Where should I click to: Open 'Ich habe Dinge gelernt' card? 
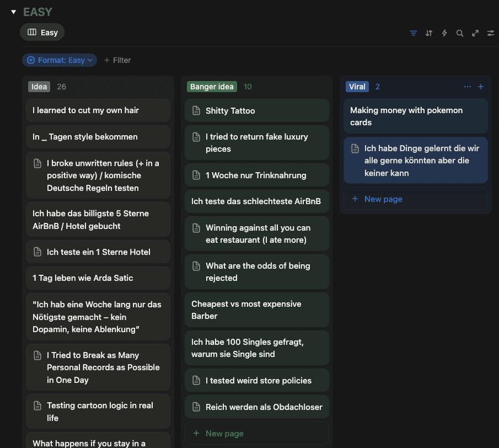(416, 161)
